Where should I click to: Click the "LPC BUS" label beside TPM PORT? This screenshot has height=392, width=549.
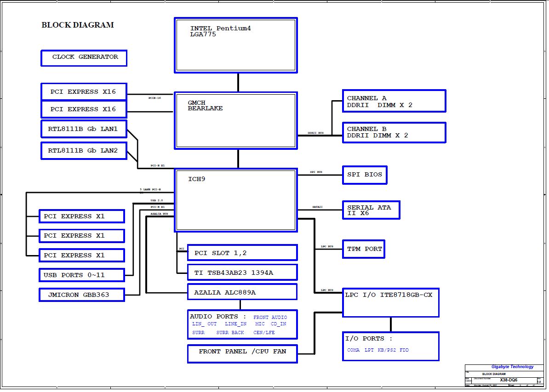[x=327, y=247]
